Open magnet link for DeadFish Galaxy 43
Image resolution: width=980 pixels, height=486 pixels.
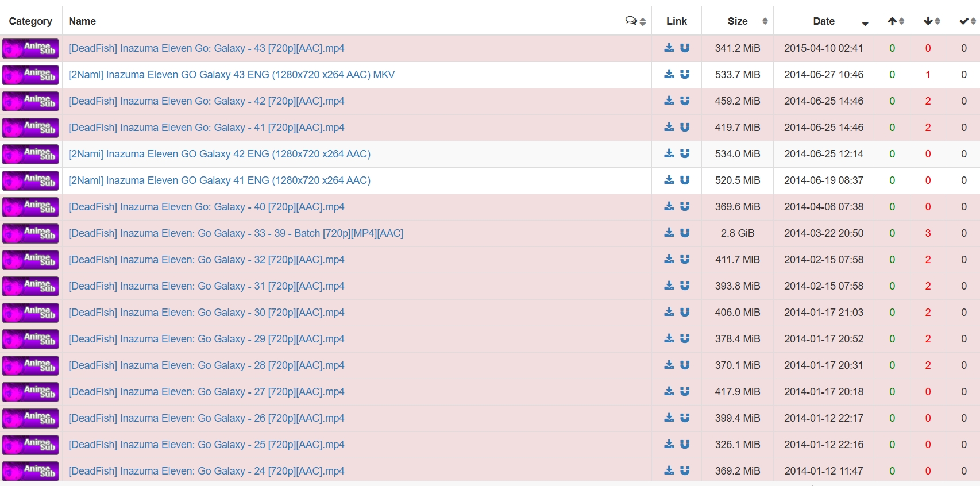(685, 48)
